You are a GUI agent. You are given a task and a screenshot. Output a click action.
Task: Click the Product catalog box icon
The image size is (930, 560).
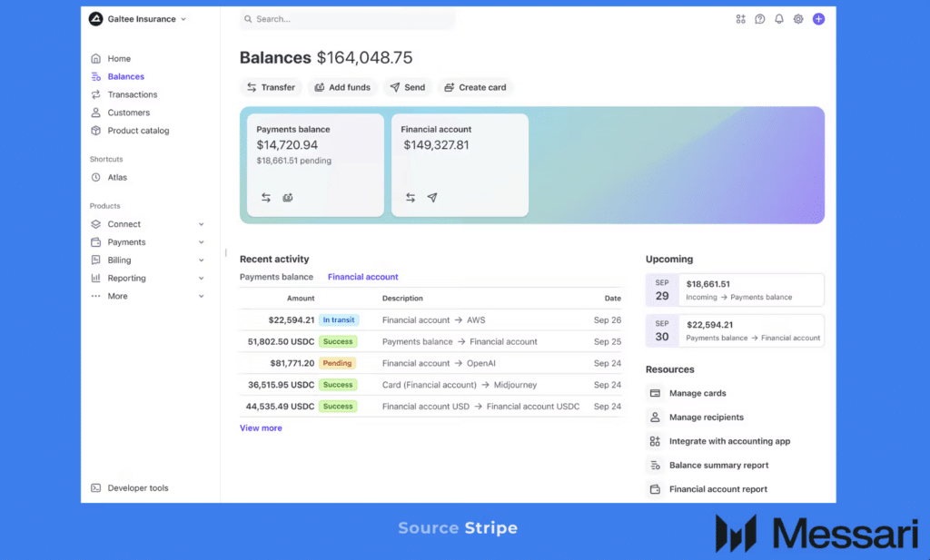95,131
